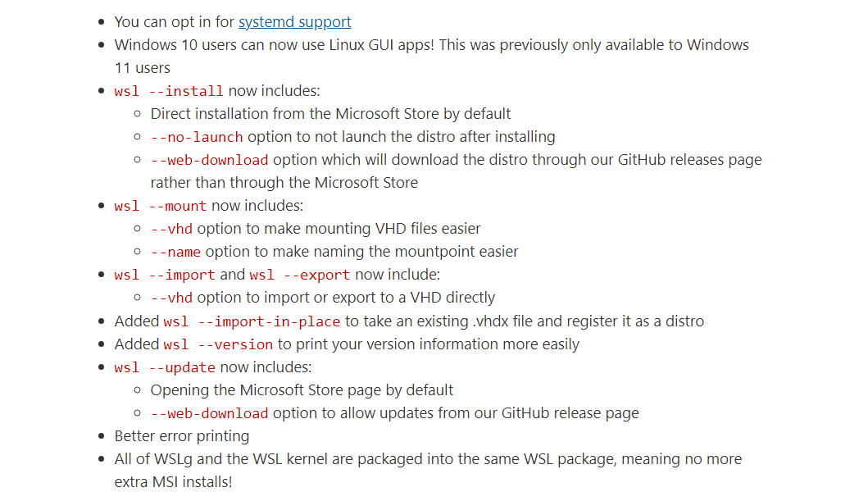Click the "wsl --export" code text
The image size is (868, 501).
(300, 275)
